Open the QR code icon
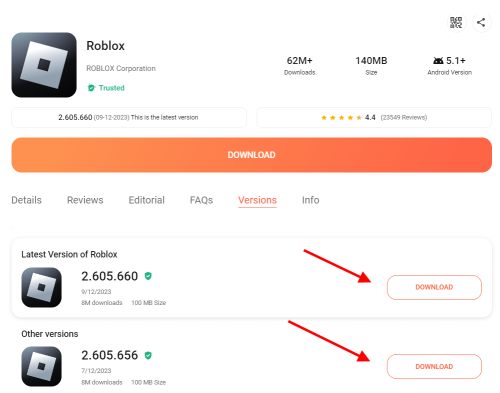Viewport: 500px width, 393px height. pyautogui.click(x=456, y=23)
